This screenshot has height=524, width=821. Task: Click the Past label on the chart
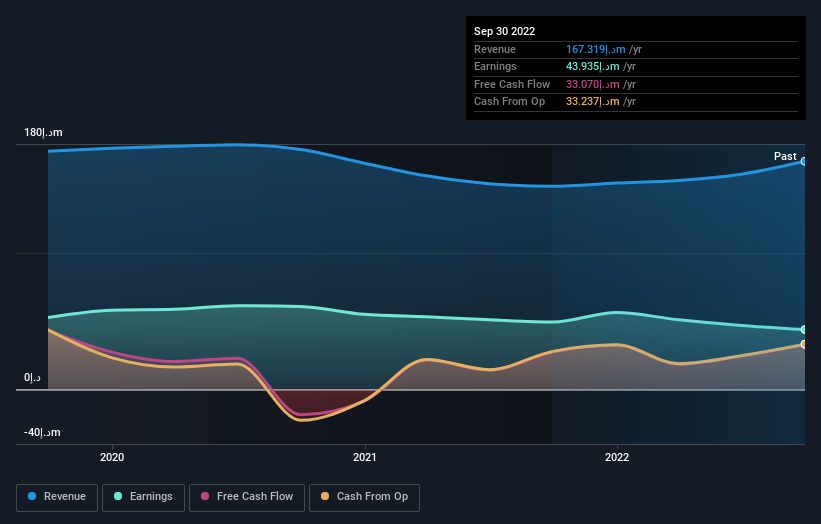[x=785, y=156]
